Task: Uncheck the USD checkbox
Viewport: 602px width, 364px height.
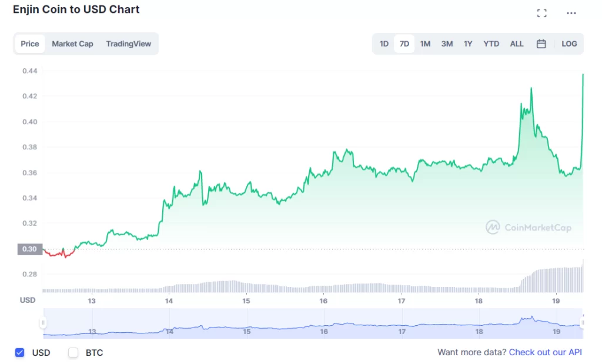Action: click(x=20, y=353)
